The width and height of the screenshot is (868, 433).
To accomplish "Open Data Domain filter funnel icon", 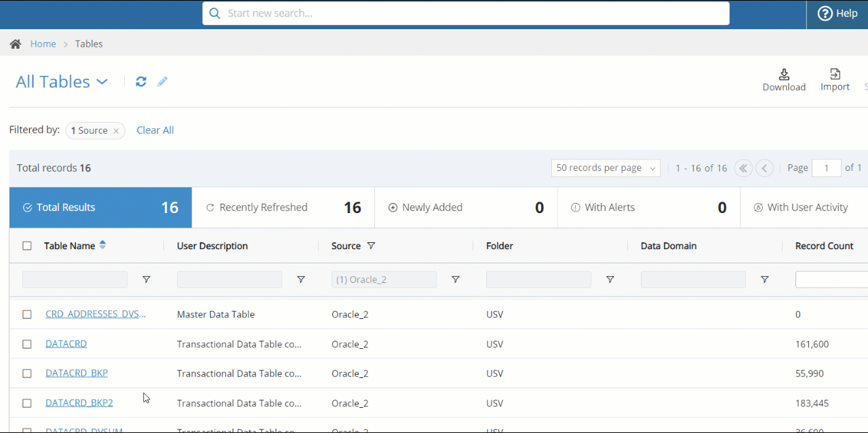I will click(765, 280).
